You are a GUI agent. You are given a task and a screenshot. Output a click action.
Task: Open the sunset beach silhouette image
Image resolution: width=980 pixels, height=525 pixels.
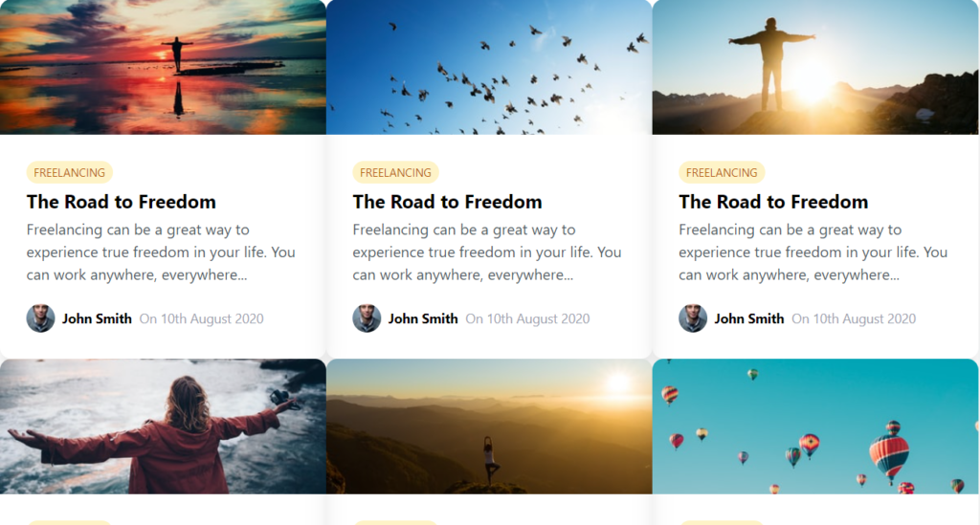tap(163, 67)
